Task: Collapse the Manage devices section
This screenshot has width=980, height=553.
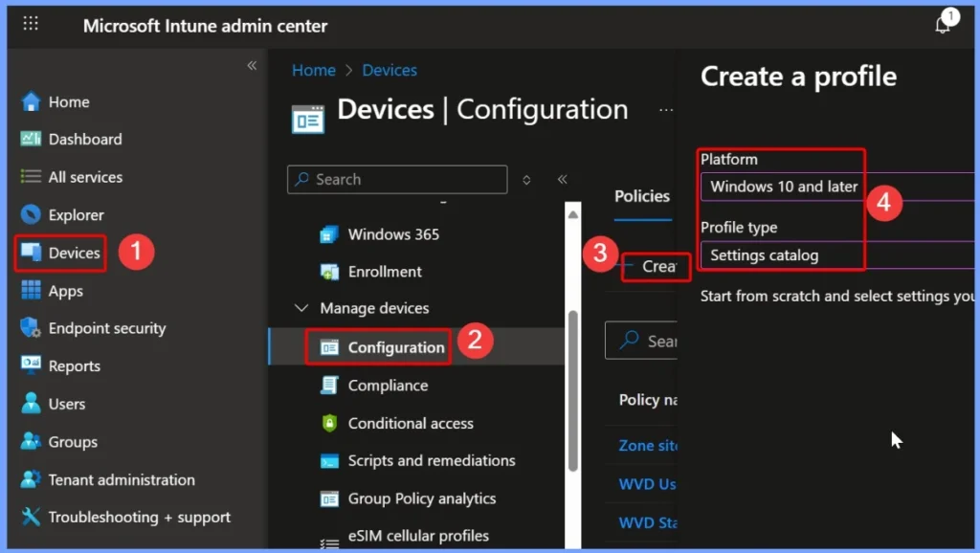Action: coord(301,309)
